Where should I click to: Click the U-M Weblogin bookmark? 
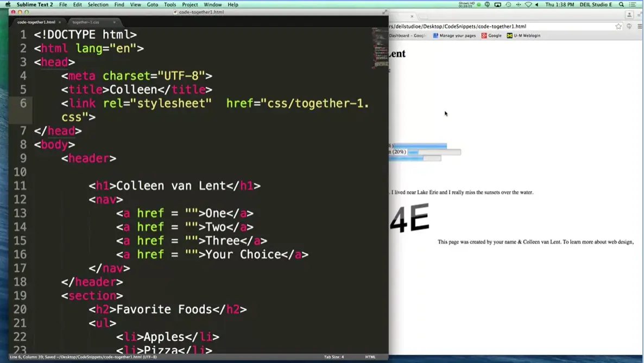click(x=523, y=36)
